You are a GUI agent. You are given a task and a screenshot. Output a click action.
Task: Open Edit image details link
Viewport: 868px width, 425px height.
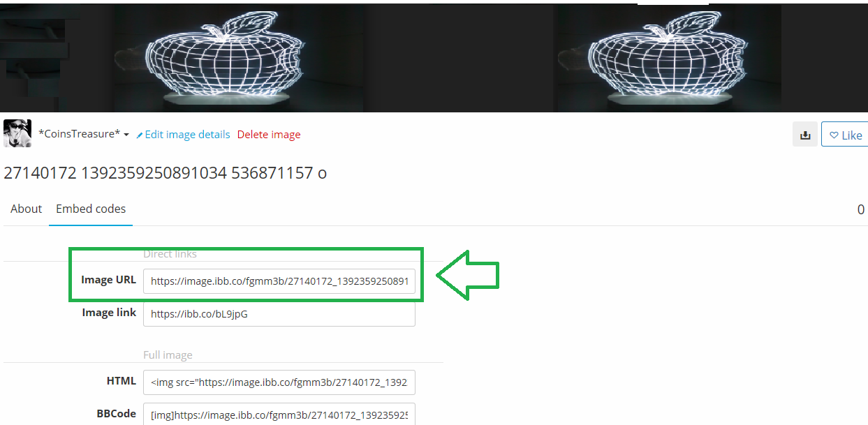pyautogui.click(x=187, y=135)
